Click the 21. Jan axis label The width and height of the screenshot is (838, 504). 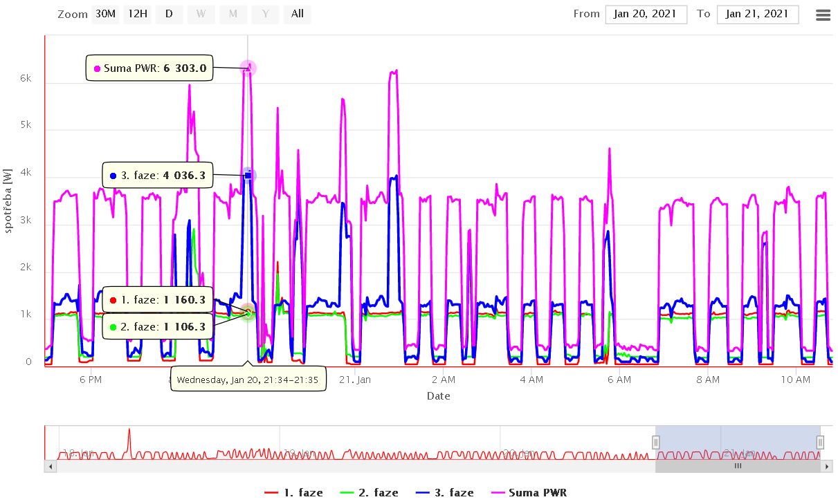[355, 380]
